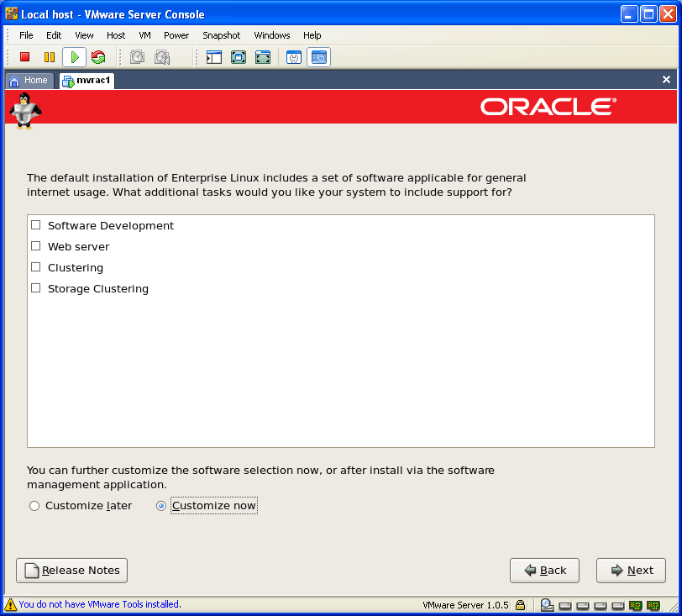Click the console view toolbar icon
This screenshot has width=682, height=616.
tap(318, 57)
